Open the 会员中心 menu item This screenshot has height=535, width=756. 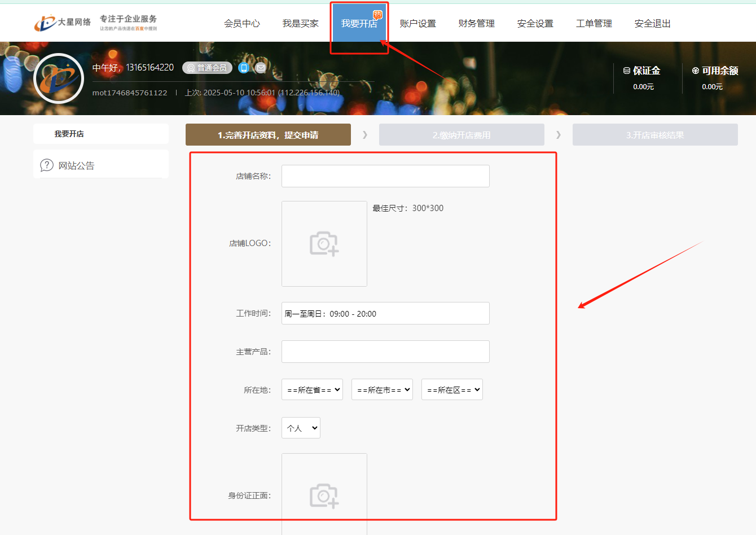(241, 23)
